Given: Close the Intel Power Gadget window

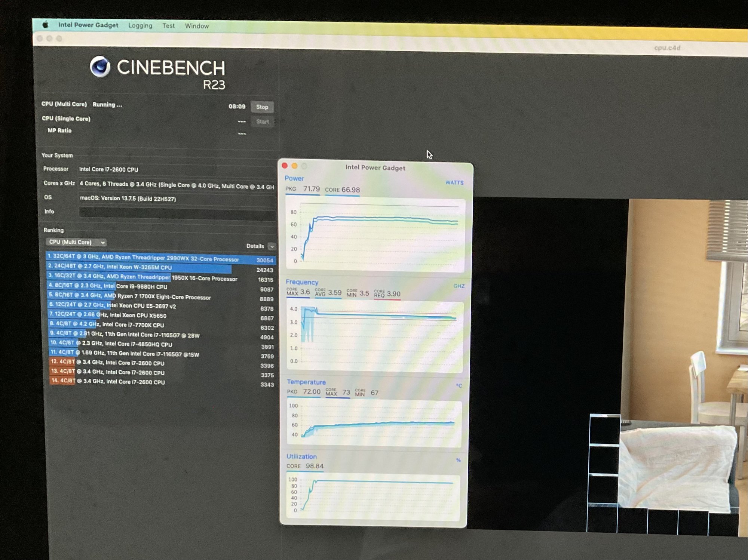Looking at the screenshot, I should coord(285,166).
